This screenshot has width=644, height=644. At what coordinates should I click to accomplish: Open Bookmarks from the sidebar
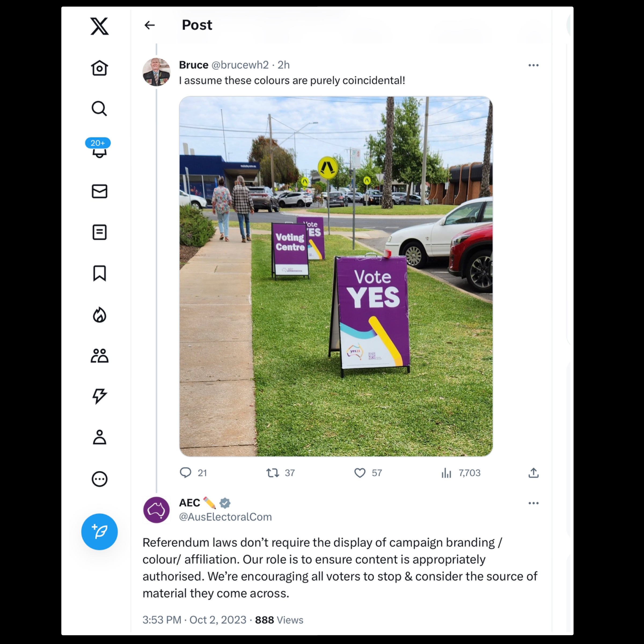(99, 273)
